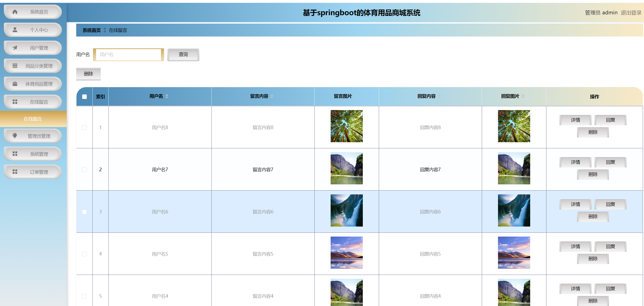Click the 订单管理 sidebar icon
This screenshot has width=644, height=306.
point(15,172)
